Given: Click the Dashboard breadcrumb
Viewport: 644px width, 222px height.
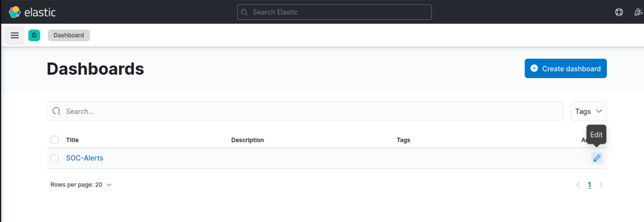Looking at the screenshot, I should (69, 35).
